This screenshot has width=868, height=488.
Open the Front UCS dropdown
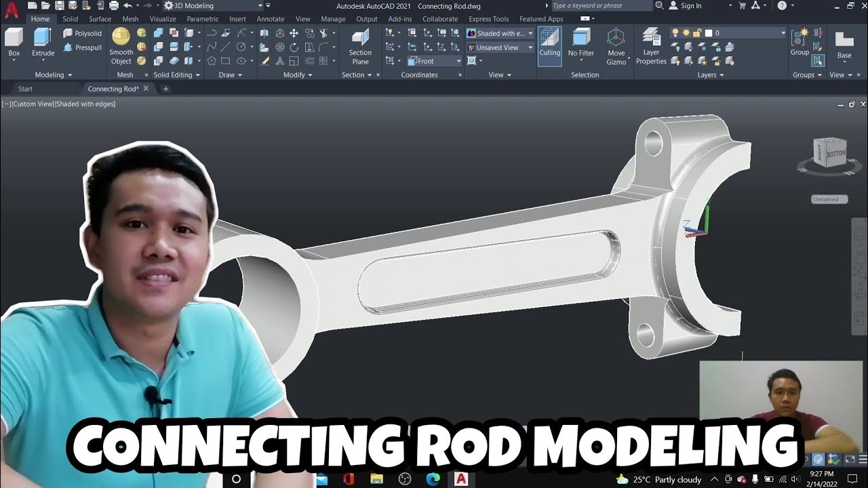coord(434,61)
